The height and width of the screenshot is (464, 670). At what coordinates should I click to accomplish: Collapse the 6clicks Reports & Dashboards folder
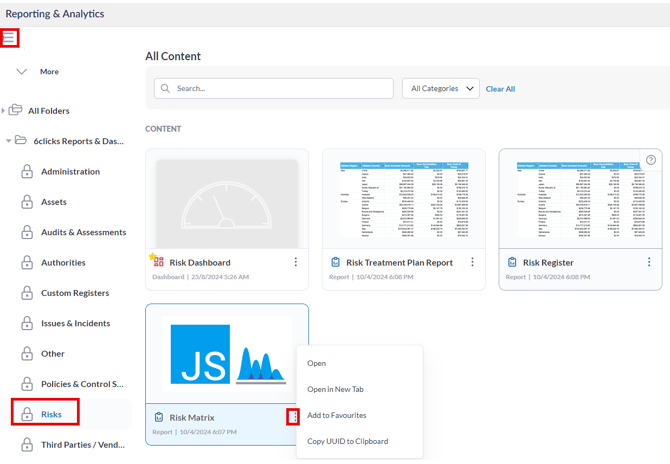[9, 141]
